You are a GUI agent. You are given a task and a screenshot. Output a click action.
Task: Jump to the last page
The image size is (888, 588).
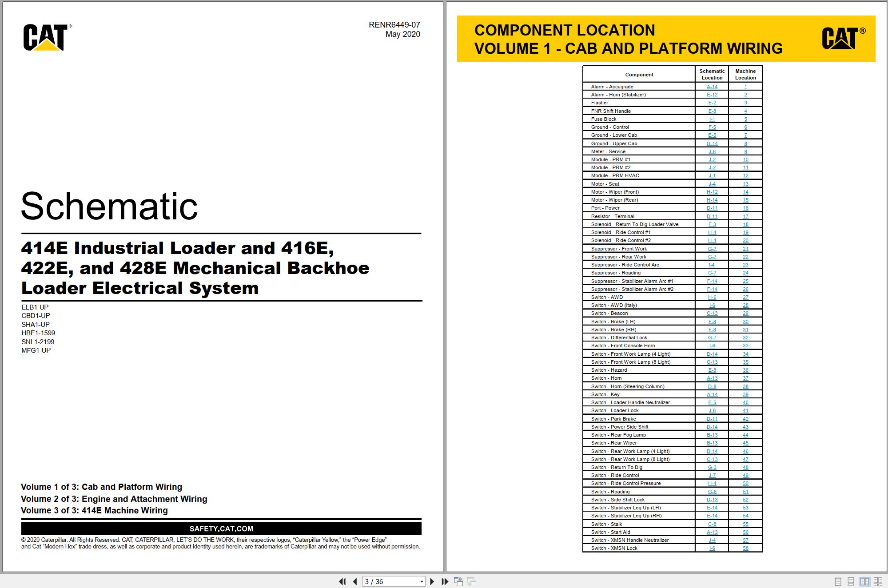(445, 581)
